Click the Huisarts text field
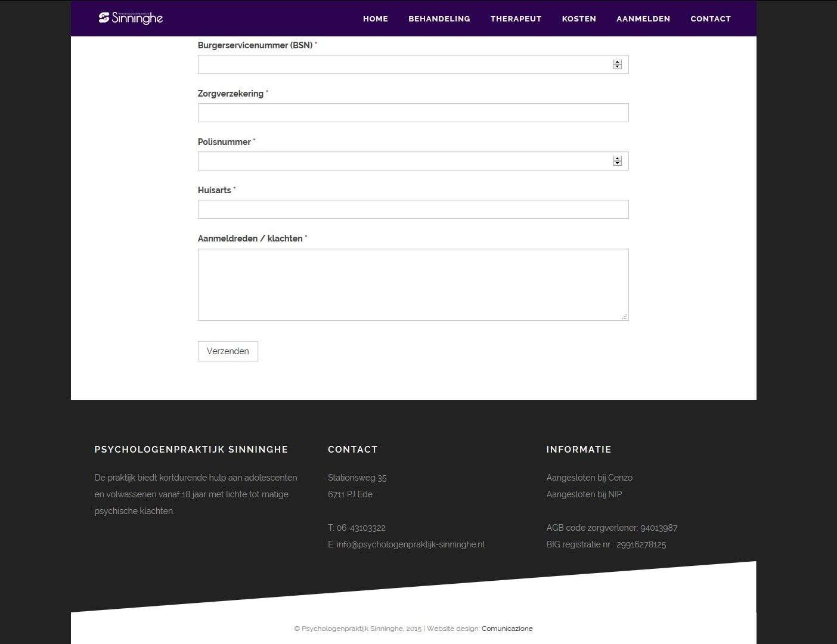 (413, 209)
